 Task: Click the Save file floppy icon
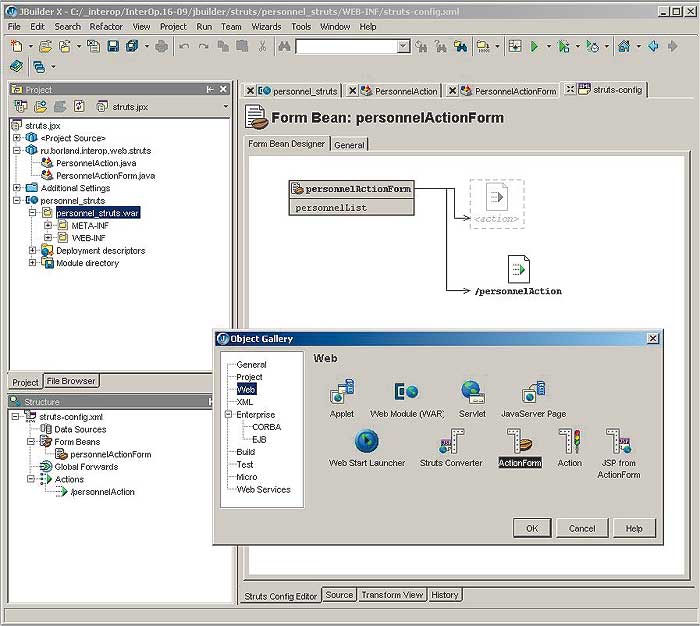pyautogui.click(x=113, y=46)
